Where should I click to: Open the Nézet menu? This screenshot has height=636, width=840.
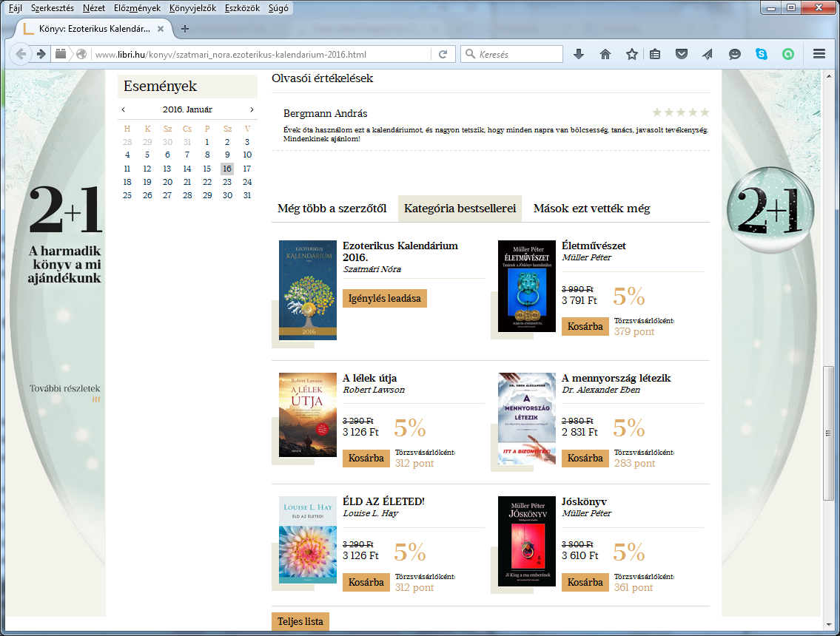(x=94, y=8)
